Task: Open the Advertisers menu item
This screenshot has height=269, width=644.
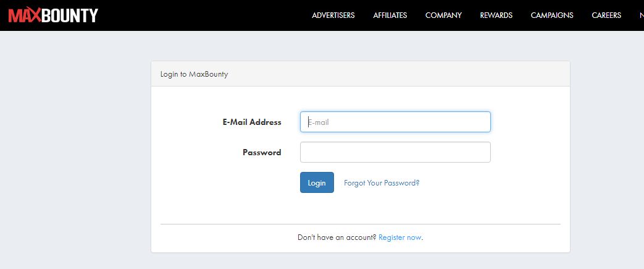Action: [333, 15]
